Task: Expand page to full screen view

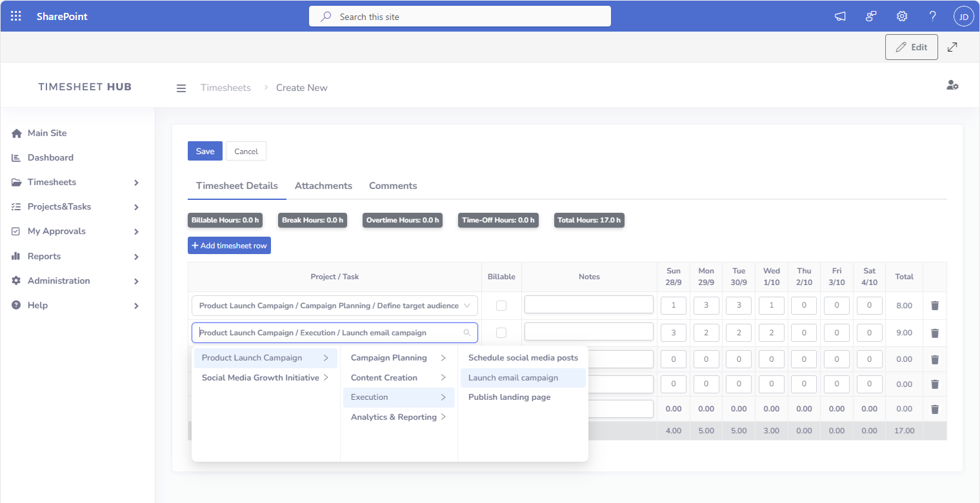Action: pos(952,47)
